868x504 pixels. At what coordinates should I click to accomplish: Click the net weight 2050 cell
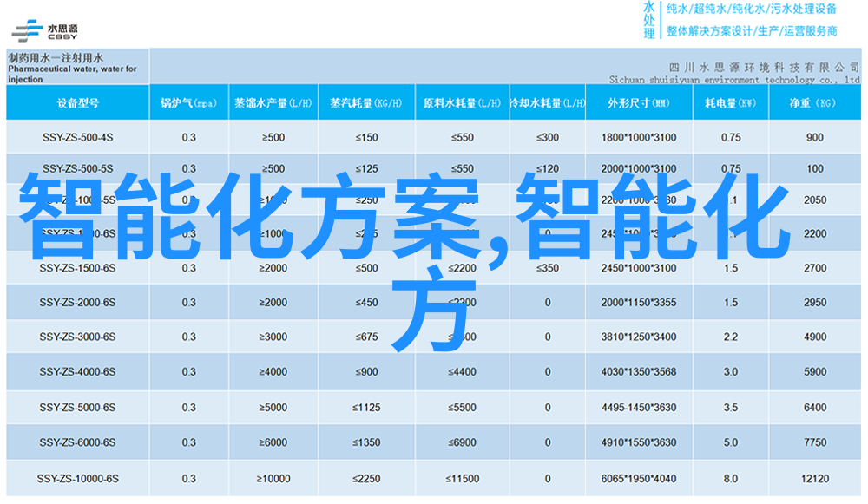[x=815, y=200]
